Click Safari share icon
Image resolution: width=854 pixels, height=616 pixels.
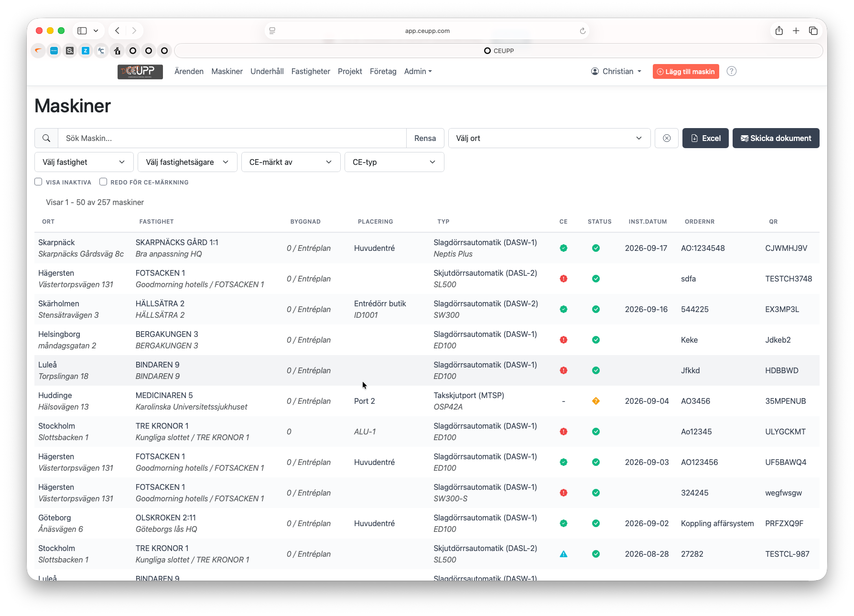click(x=779, y=31)
